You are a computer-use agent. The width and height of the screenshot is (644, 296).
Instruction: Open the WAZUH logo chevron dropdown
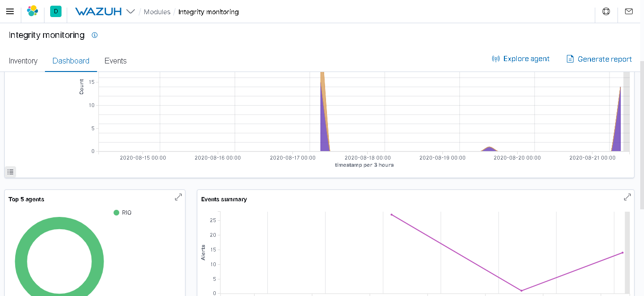click(x=130, y=11)
